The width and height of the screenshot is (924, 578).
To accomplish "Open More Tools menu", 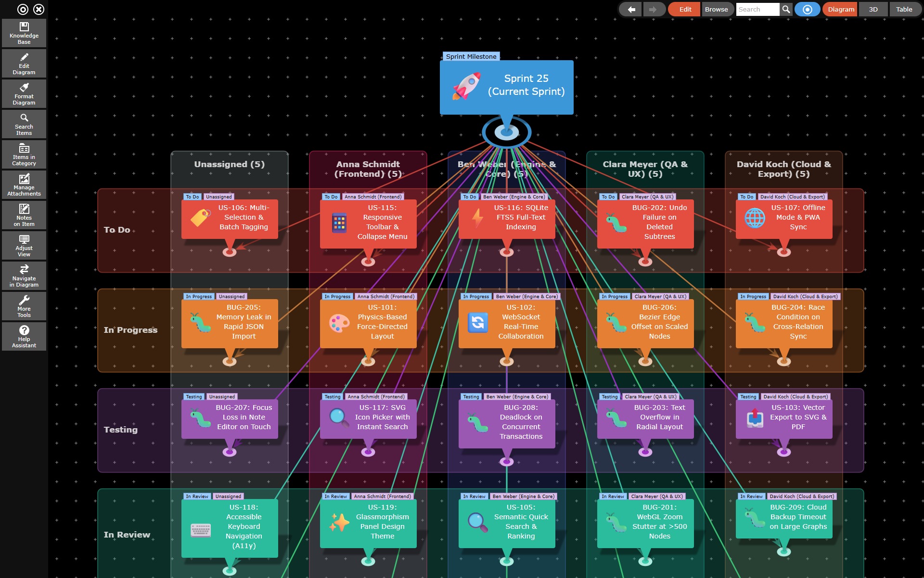I will (24, 306).
